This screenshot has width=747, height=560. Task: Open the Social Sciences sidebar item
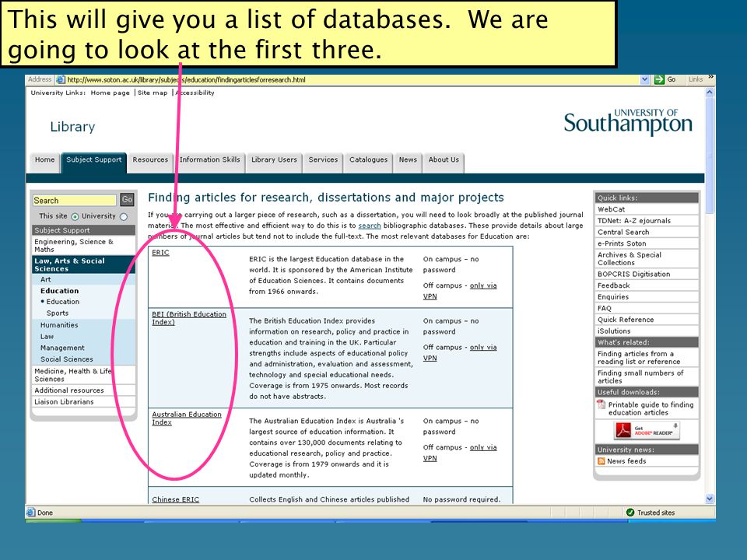point(67,359)
